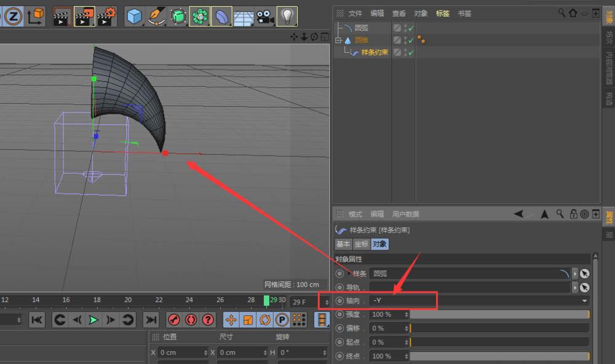Collapse the 圆锥 hierarchy in Object Manager
This screenshot has width=615, height=364.
(x=338, y=39)
